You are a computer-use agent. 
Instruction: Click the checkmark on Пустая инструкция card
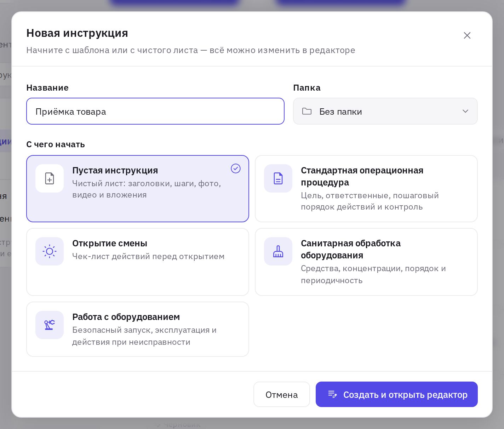236,168
